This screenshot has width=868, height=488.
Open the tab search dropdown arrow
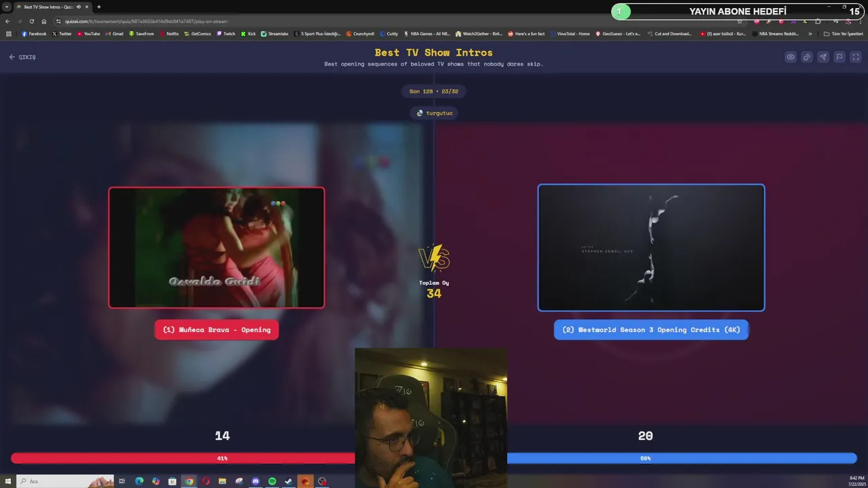click(6, 7)
